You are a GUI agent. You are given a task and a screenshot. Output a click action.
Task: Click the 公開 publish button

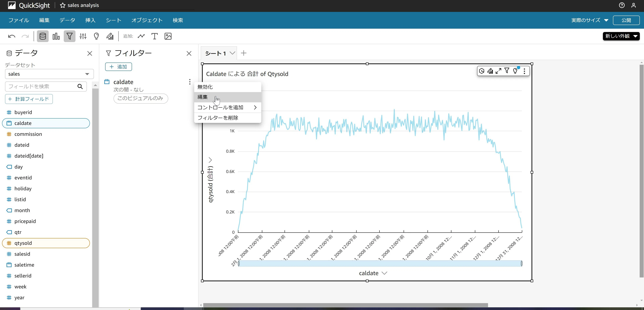tap(626, 20)
